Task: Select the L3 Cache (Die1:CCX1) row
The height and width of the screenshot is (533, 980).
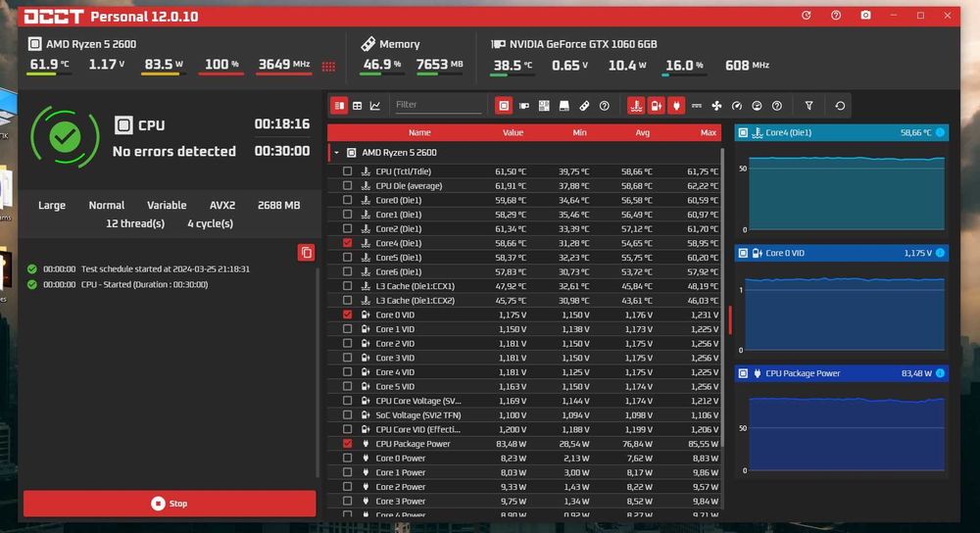Action: 523,286
